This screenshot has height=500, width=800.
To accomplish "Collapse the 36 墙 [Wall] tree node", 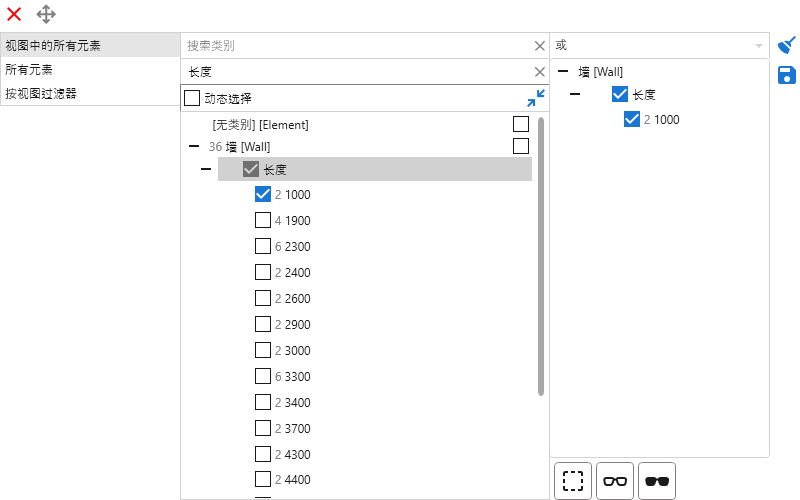I will [x=194, y=147].
